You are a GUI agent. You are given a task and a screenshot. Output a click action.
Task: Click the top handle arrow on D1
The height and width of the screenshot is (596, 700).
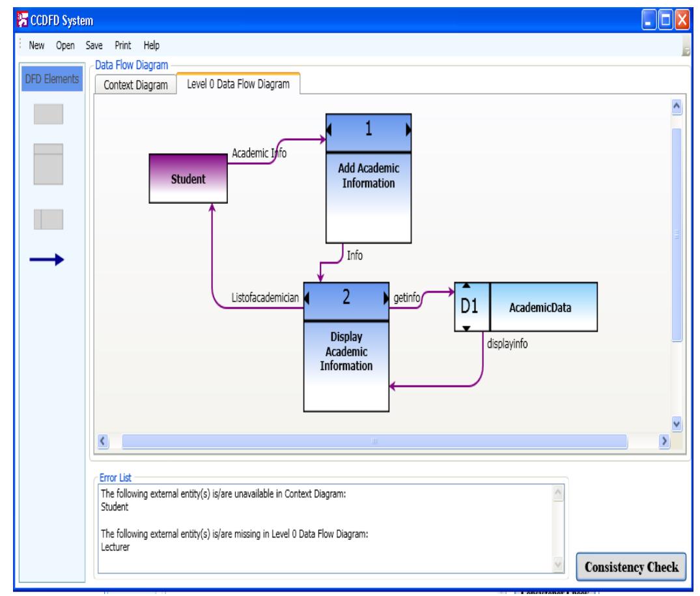pyautogui.click(x=466, y=285)
